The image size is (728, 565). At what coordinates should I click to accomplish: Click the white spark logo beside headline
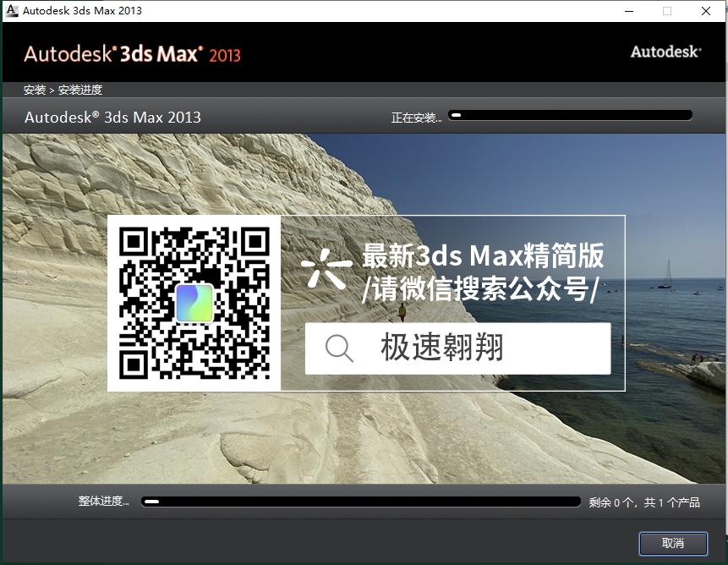(326, 268)
